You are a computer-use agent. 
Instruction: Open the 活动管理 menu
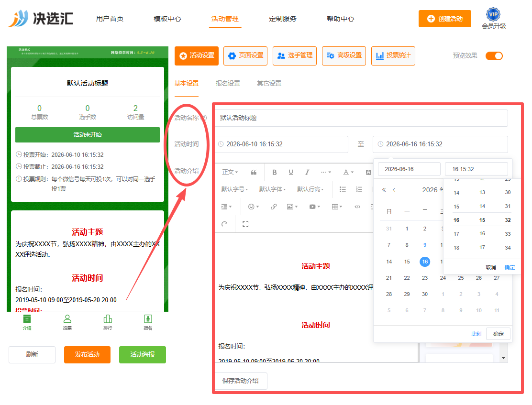point(225,19)
